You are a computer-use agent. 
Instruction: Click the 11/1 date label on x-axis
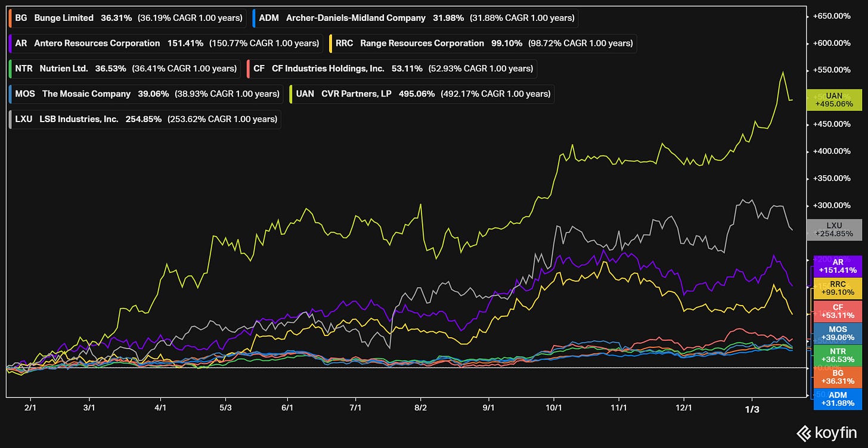619,408
